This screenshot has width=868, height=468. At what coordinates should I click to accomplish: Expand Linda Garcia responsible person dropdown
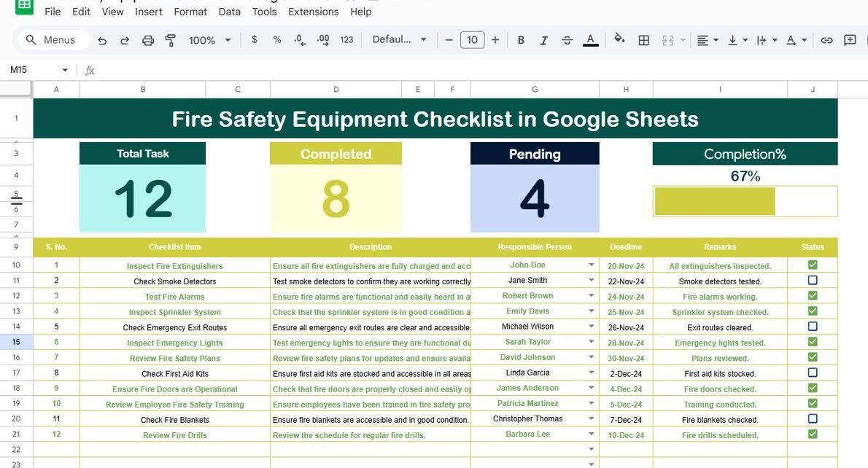click(592, 373)
